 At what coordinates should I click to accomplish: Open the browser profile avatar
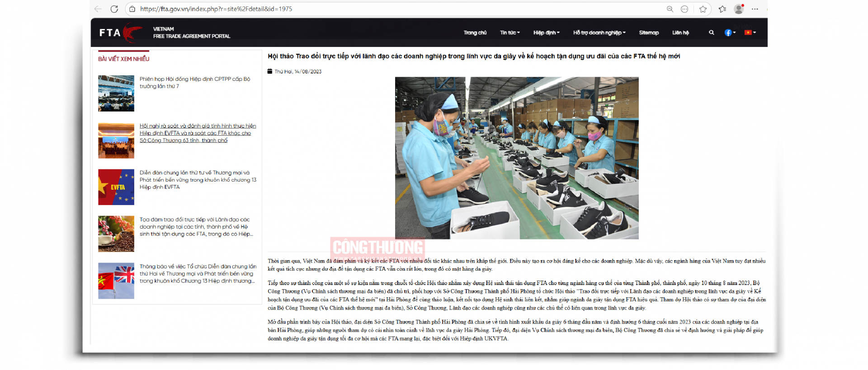739,9
